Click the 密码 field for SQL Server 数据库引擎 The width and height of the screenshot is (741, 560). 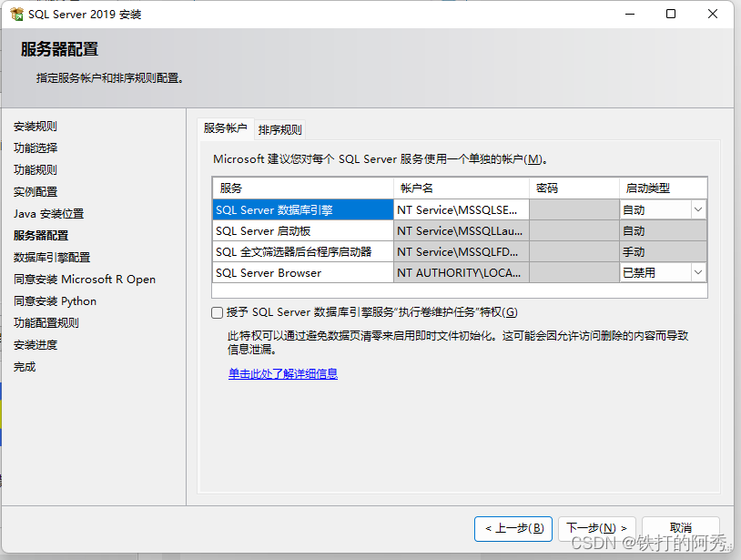(x=574, y=209)
